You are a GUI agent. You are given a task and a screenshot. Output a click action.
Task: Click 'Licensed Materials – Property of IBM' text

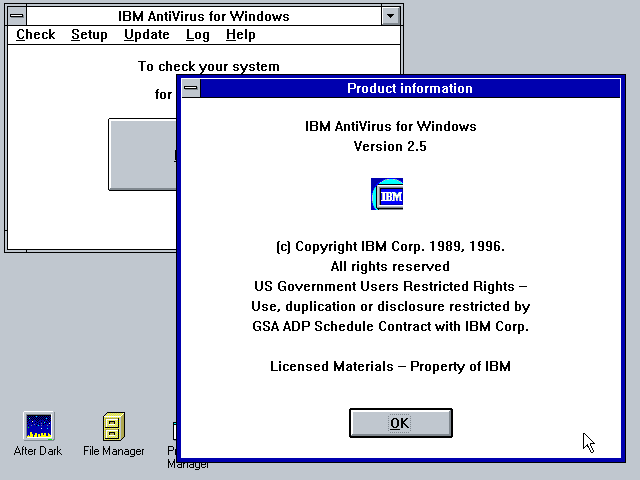coord(390,367)
